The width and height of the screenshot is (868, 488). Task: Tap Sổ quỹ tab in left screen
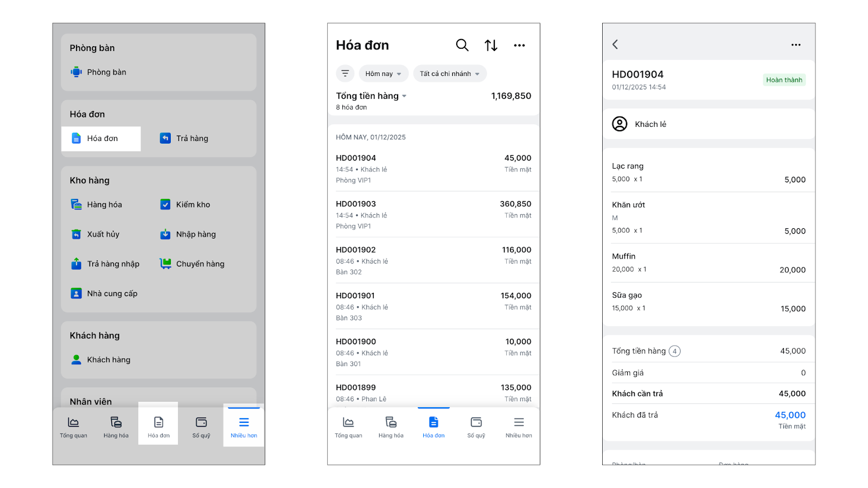pos(201,427)
